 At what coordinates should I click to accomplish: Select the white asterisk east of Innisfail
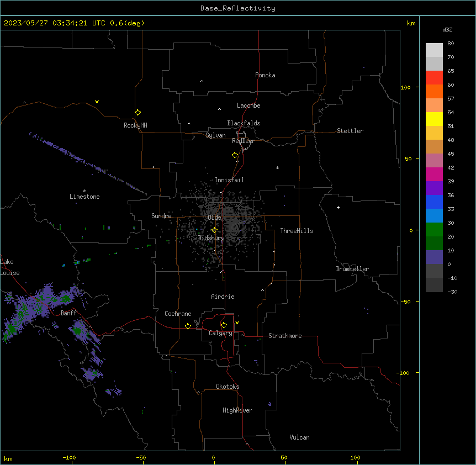pyautogui.click(x=277, y=167)
